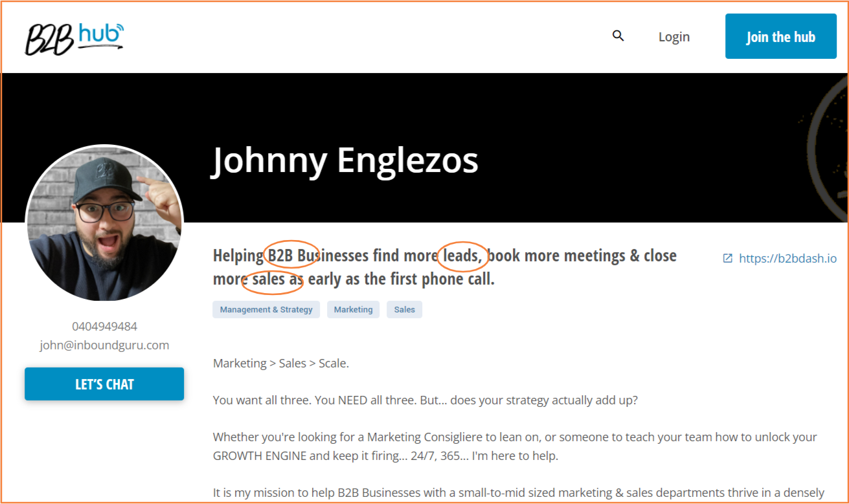Open the Login link
This screenshot has width=849, height=504.
[674, 37]
